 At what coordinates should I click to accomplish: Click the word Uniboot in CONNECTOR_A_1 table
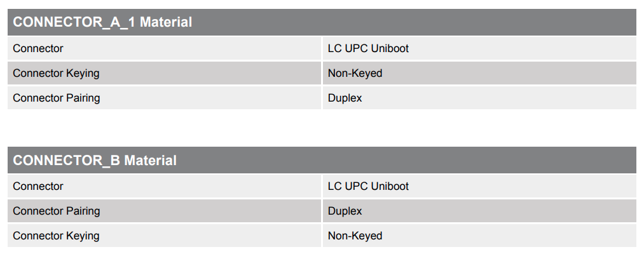point(390,48)
